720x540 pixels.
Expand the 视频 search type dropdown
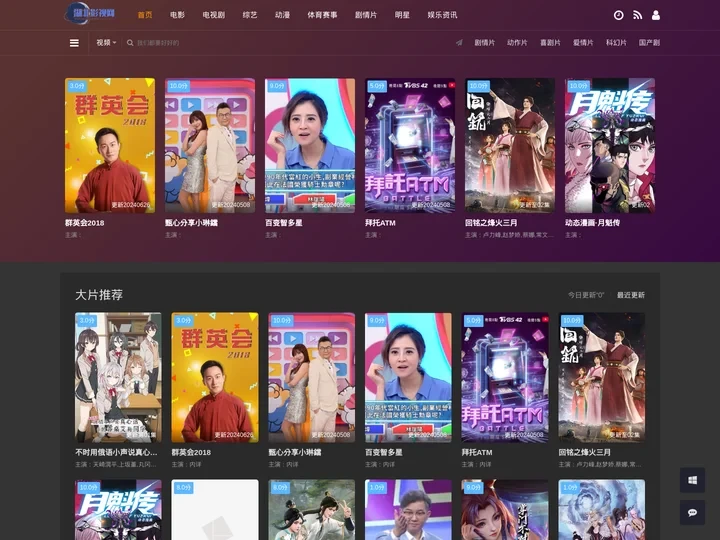pos(106,43)
